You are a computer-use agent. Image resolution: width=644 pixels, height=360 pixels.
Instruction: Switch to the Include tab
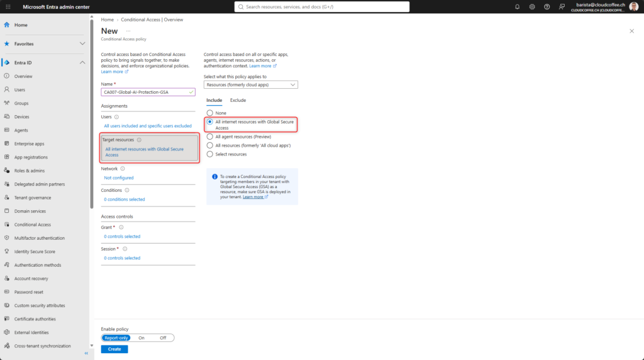pos(214,100)
